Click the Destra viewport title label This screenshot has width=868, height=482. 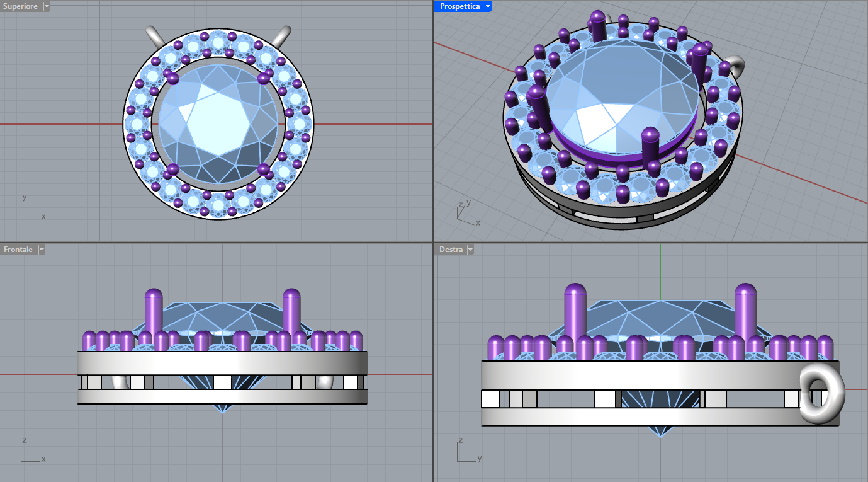pyautogui.click(x=451, y=250)
